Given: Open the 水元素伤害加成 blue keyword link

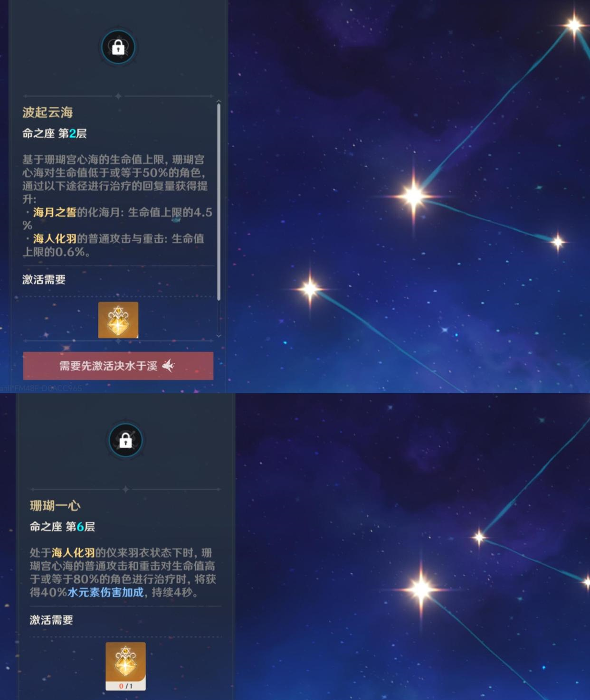Looking at the screenshot, I should [x=105, y=592].
